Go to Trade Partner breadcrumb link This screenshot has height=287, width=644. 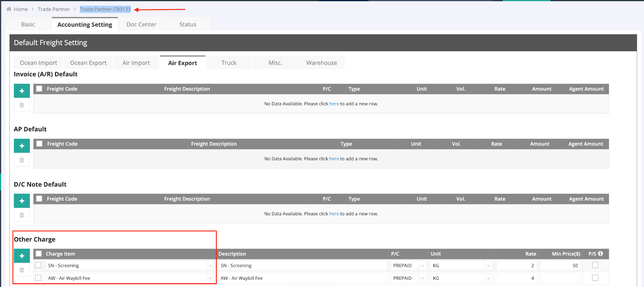54,9
